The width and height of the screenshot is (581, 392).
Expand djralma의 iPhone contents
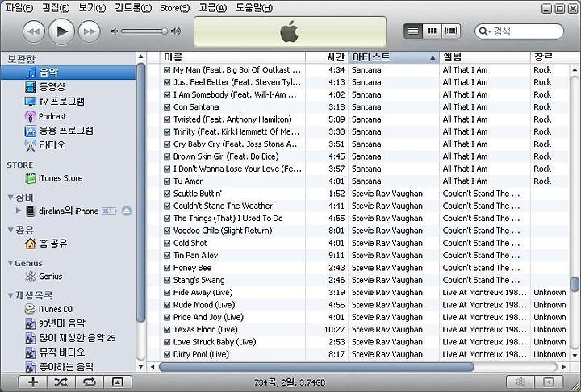19,211
